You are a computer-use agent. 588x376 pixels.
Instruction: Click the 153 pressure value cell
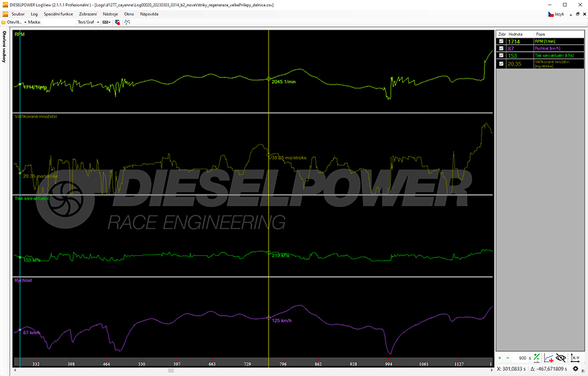[x=520, y=56]
